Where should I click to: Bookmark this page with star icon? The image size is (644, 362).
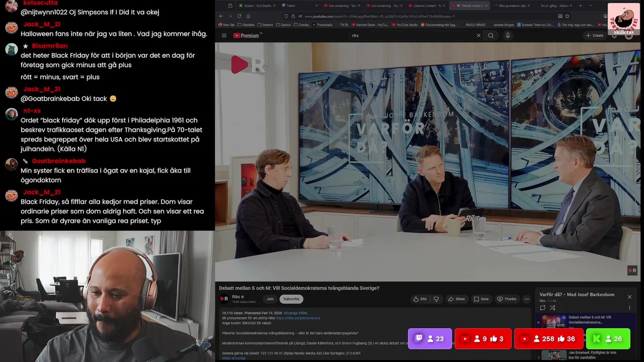pos(567,16)
